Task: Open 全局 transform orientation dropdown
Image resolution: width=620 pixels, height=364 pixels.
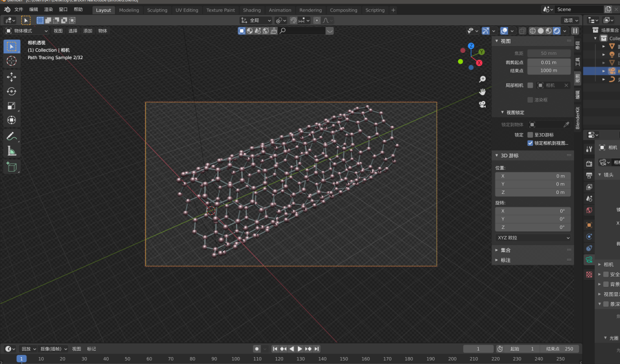Action: tap(256, 21)
